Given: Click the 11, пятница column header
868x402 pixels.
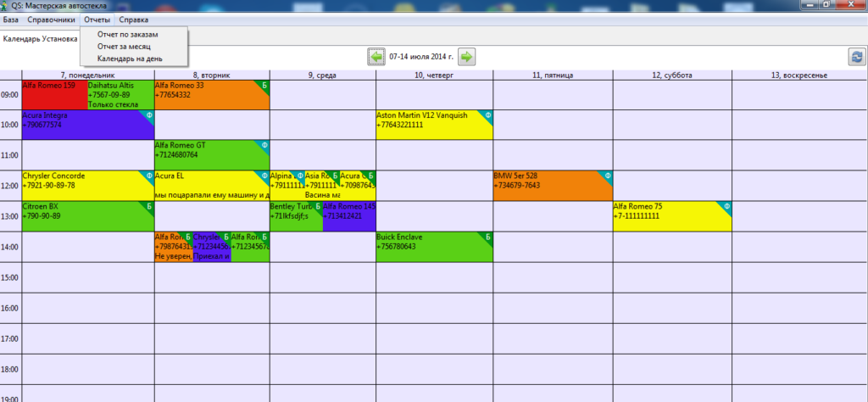Looking at the screenshot, I should [553, 75].
